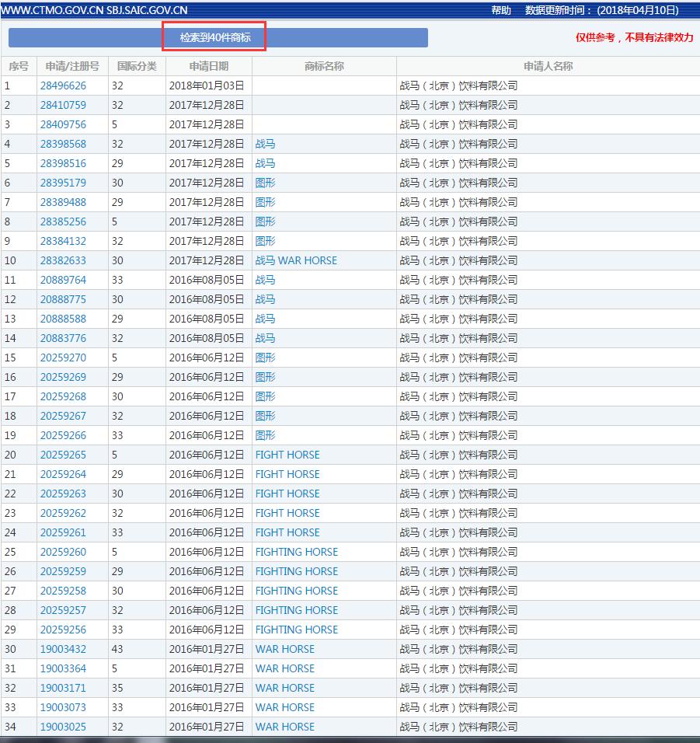Open registration number 20888588
700x743 pixels.
click(63, 319)
